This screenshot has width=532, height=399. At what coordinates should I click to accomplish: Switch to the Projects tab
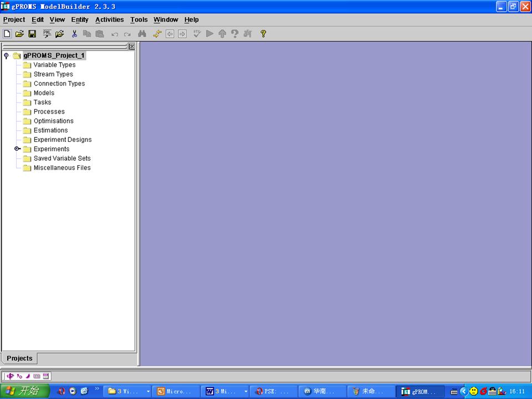click(19, 359)
